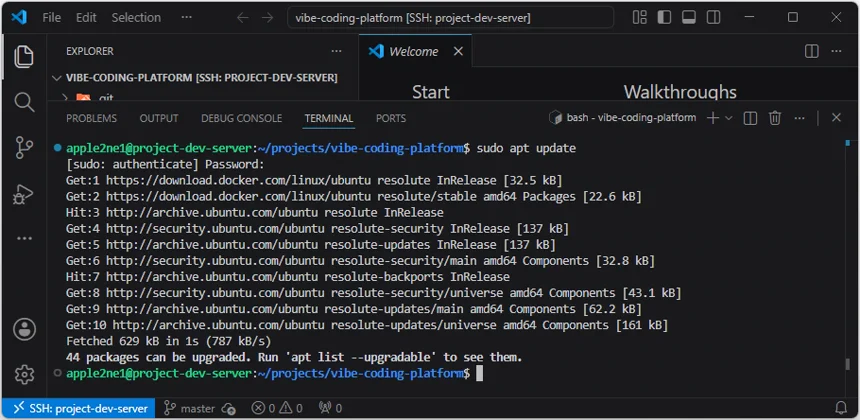
Task: Go back with the navigation arrow
Action: coord(242,18)
